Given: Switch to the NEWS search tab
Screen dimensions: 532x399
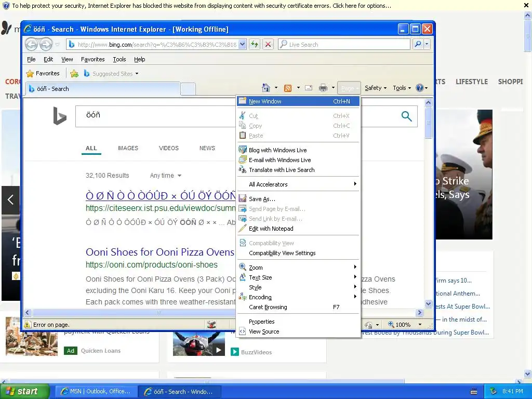Looking at the screenshot, I should pos(207,148).
